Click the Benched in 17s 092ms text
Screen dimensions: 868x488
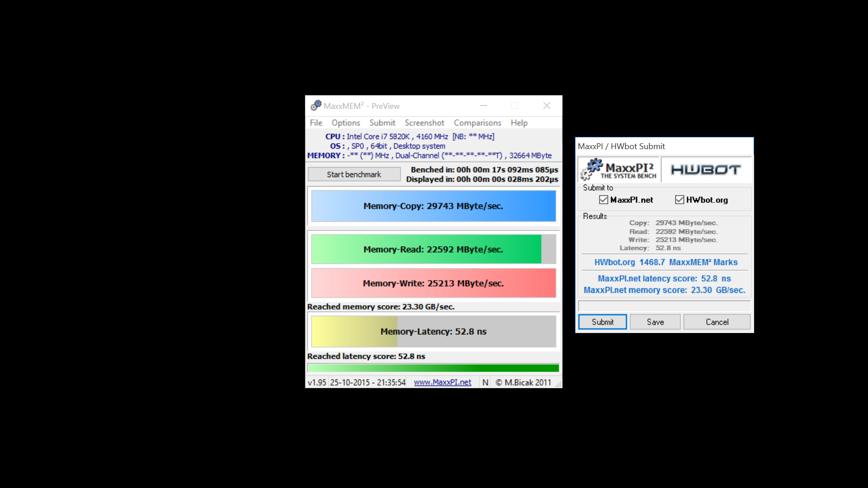coord(484,170)
